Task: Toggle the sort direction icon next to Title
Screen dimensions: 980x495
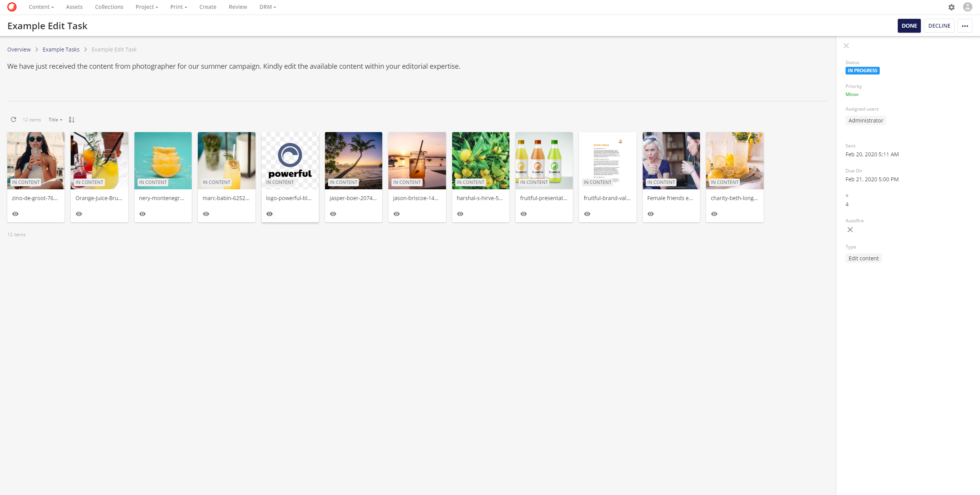Action: pos(71,119)
